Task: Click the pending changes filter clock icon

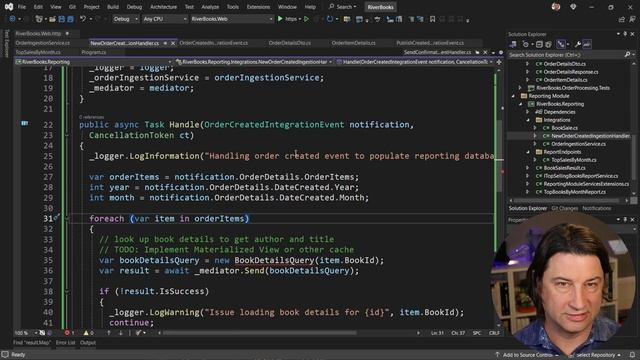Action: [526, 44]
